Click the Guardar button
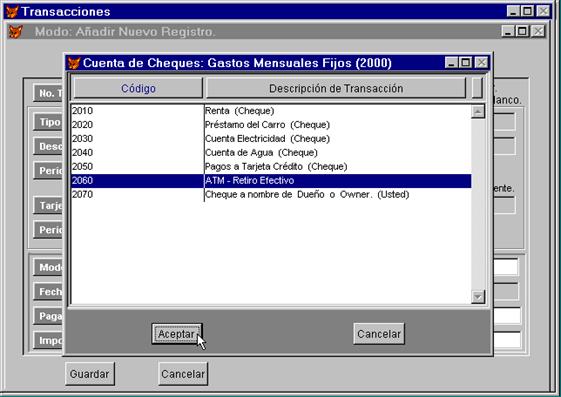561x397 pixels. coord(89,374)
